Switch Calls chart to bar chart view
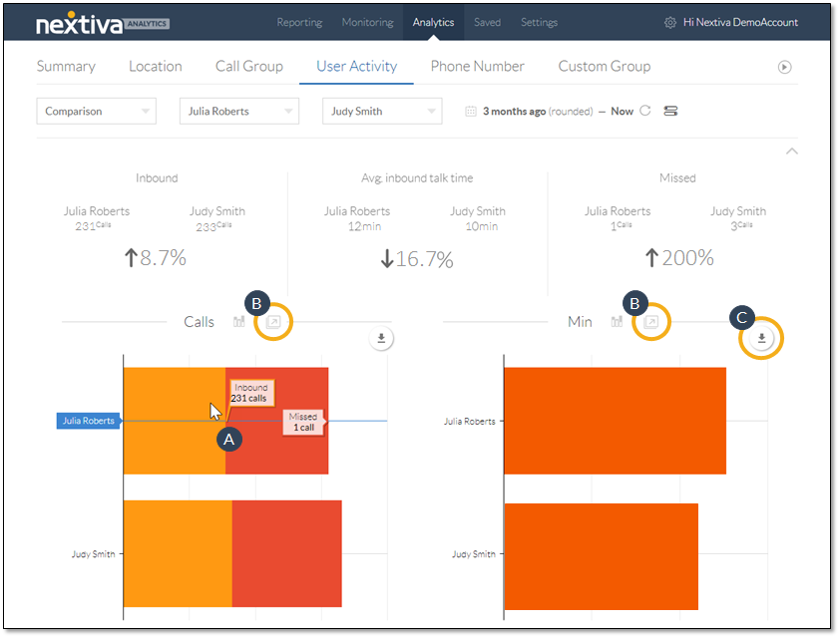 click(x=238, y=322)
